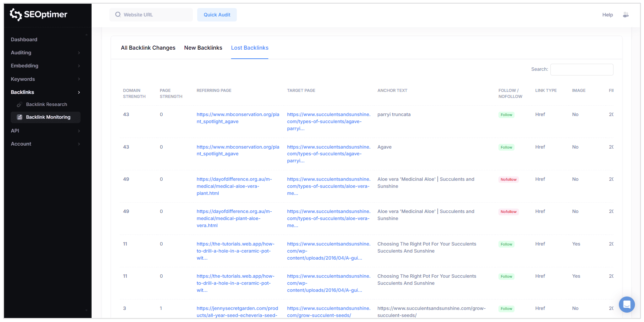Click the Backlink Monitoring sidebar icon
The width and height of the screenshot is (644, 322).
coord(20,117)
